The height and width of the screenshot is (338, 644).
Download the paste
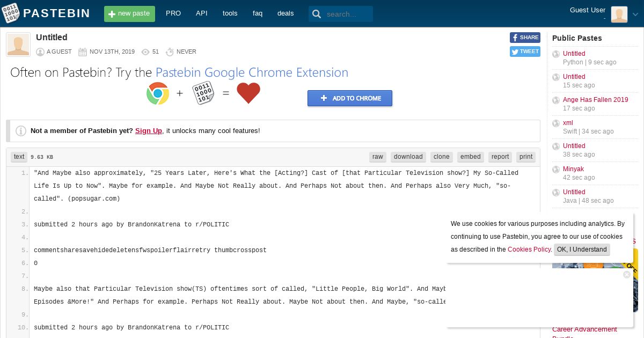coord(408,157)
